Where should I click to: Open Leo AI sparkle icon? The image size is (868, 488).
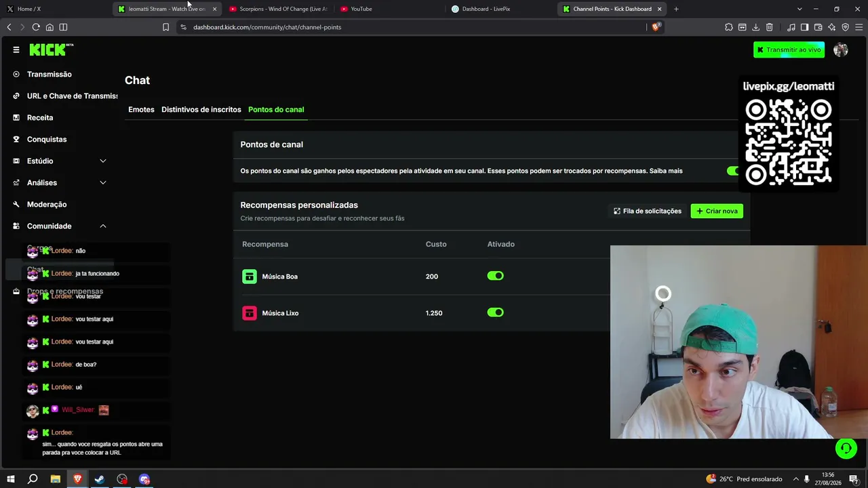point(832,27)
